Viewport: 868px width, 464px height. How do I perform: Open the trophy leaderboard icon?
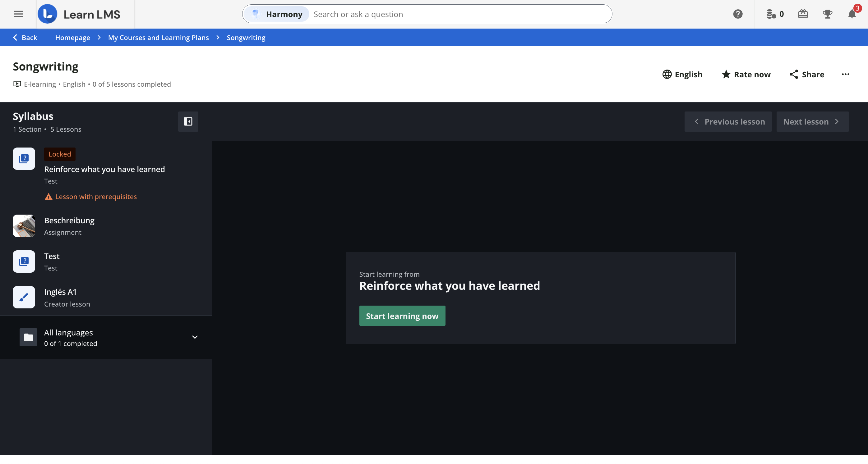(x=827, y=14)
